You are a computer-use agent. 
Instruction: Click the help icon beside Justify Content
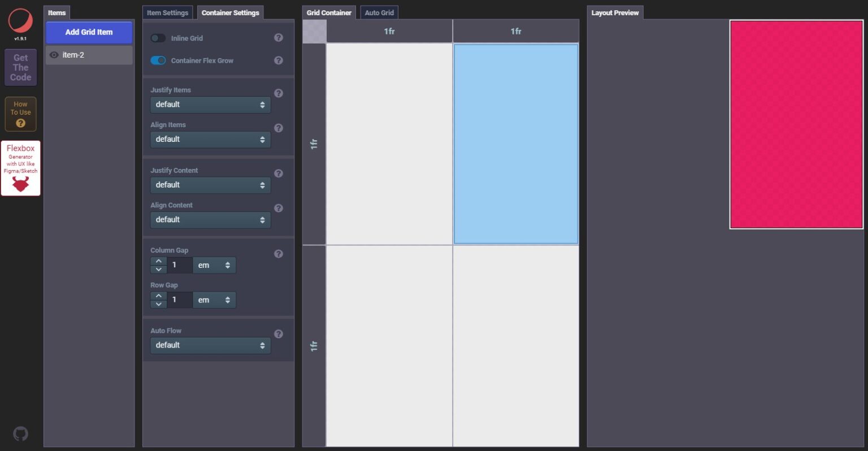(278, 174)
